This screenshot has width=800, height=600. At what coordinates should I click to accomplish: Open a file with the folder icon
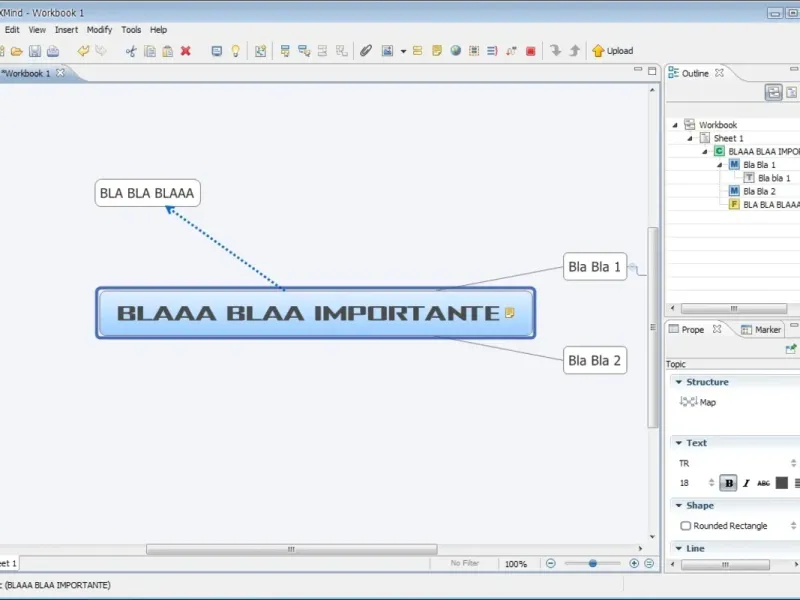pyautogui.click(x=17, y=51)
